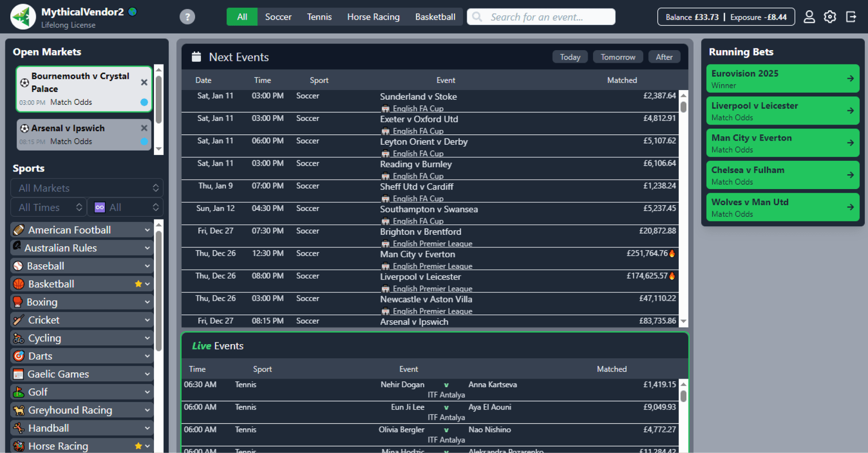This screenshot has height=453, width=868.
Task: Click the Basketball ball icon in sports list
Action: pos(19,284)
